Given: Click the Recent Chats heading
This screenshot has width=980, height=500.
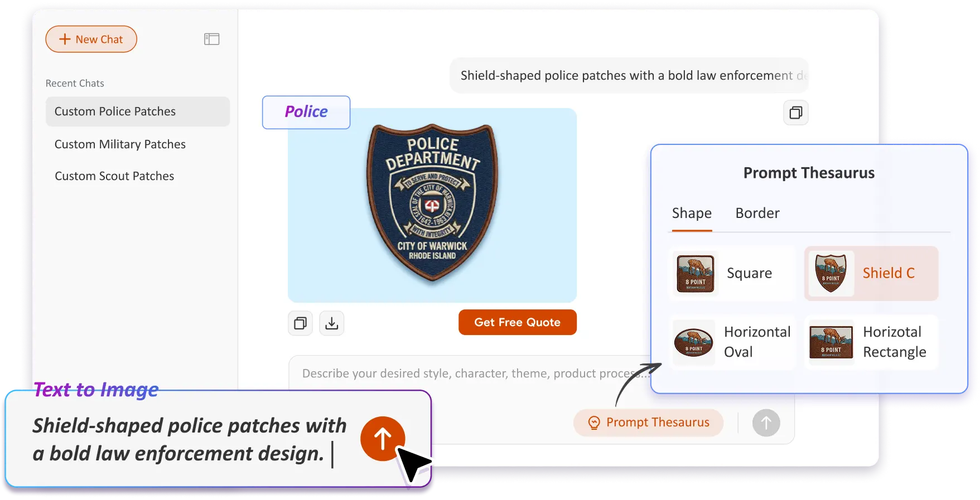Looking at the screenshot, I should pyautogui.click(x=75, y=83).
